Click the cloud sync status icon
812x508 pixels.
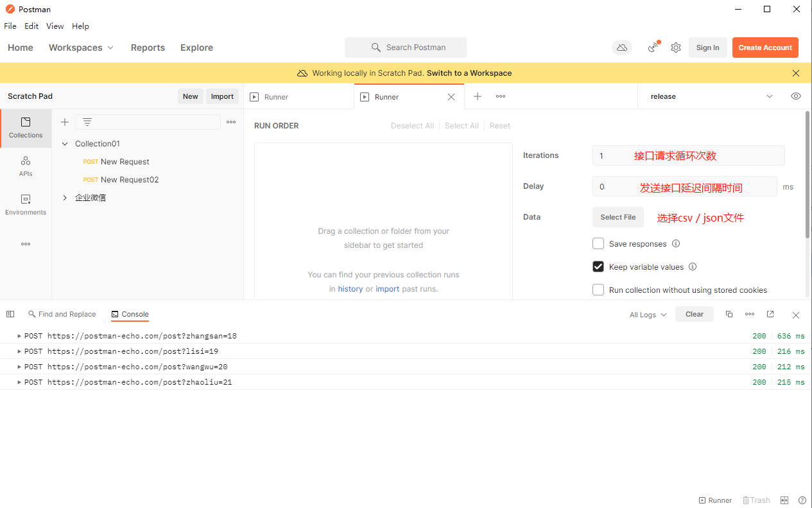tap(622, 48)
